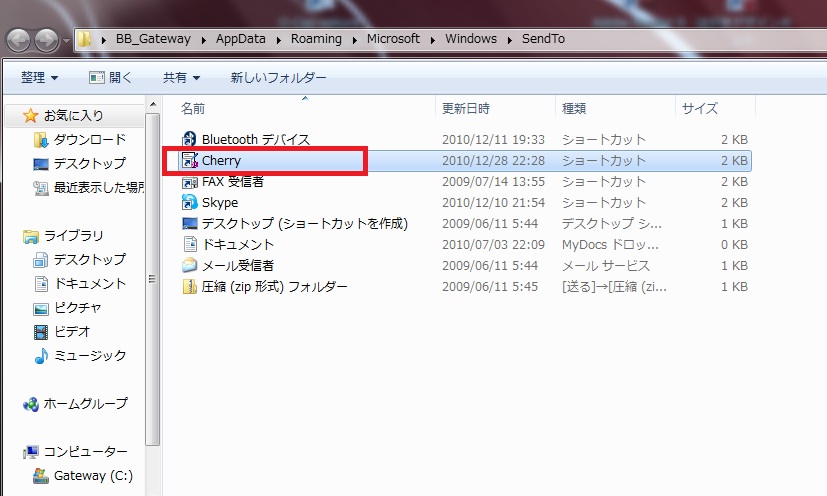Open ホームグループ in navigation pane

point(85,403)
